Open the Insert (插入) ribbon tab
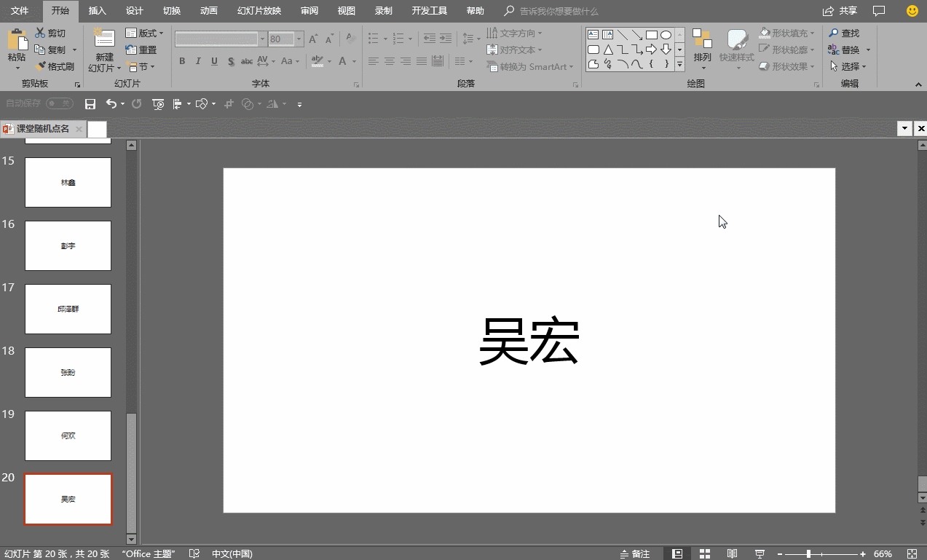Screen dimensions: 927x560 click(x=97, y=11)
